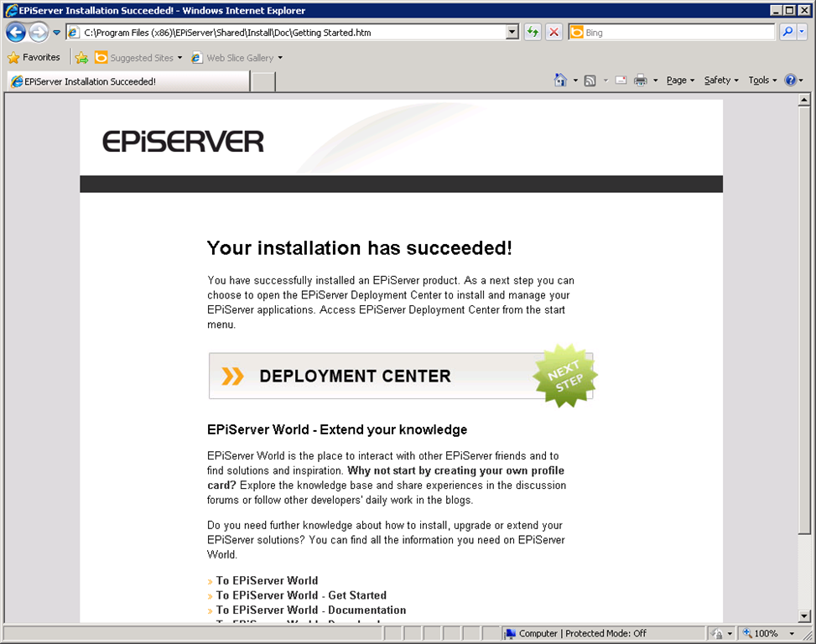Expand the Print options dropdown arrow
Image resolution: width=816 pixels, height=644 pixels.
point(656,80)
